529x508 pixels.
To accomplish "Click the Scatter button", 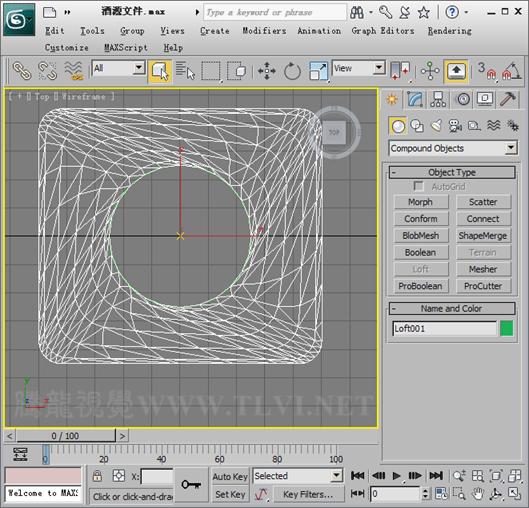I will tap(483, 202).
